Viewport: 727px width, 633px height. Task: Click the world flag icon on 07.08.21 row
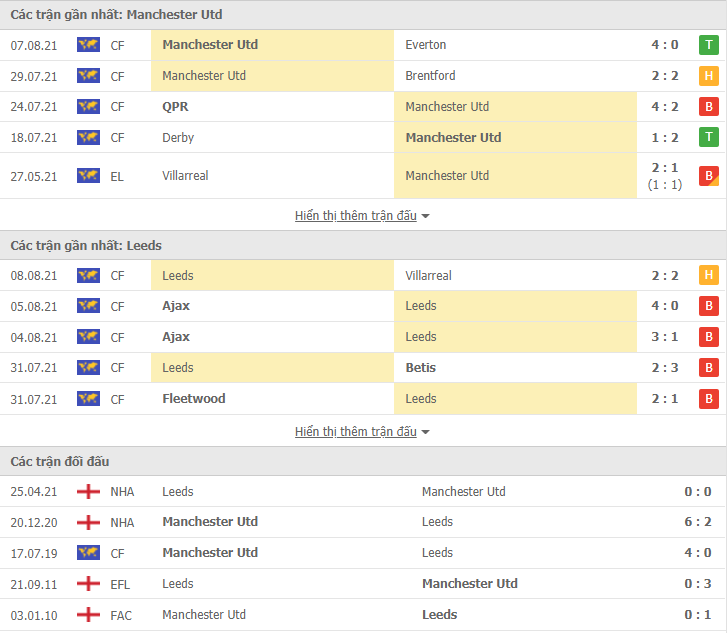(x=88, y=45)
